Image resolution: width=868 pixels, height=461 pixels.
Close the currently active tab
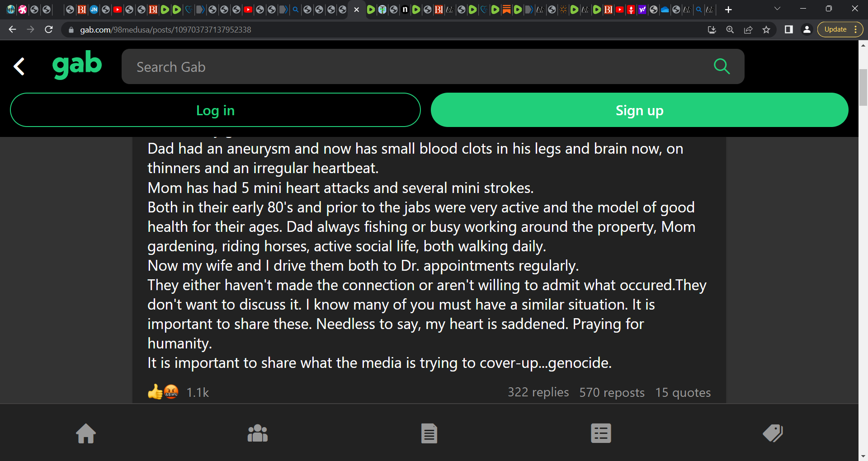pyautogui.click(x=357, y=9)
